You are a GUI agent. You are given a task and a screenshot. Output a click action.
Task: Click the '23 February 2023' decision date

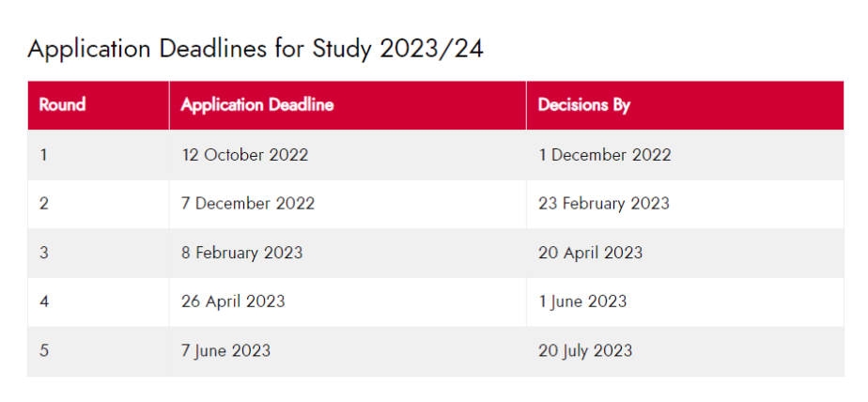tap(603, 204)
